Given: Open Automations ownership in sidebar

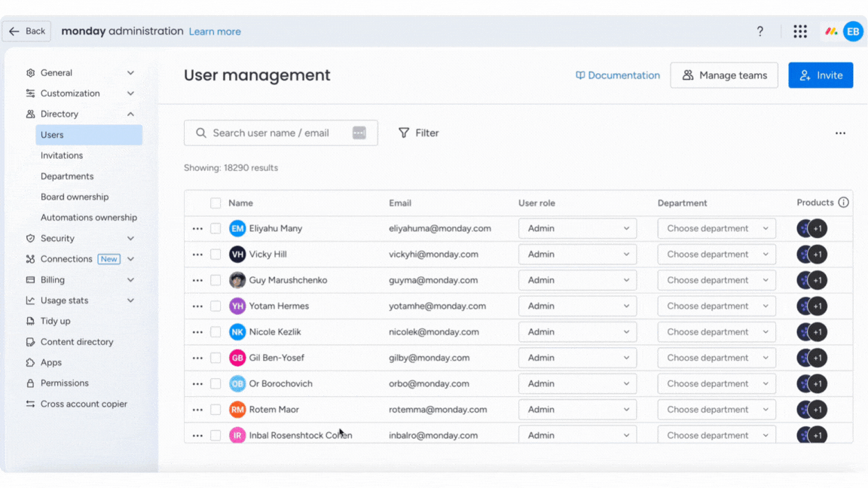Looking at the screenshot, I should [x=89, y=218].
